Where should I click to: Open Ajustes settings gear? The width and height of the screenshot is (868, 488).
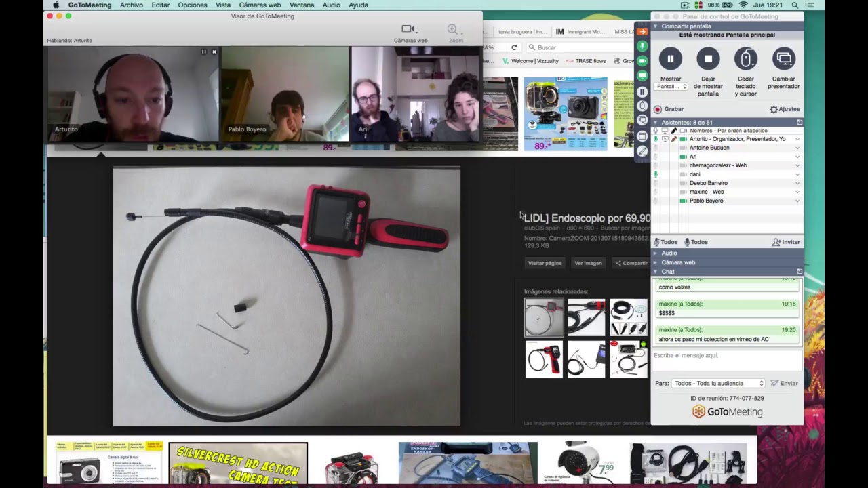(785, 109)
